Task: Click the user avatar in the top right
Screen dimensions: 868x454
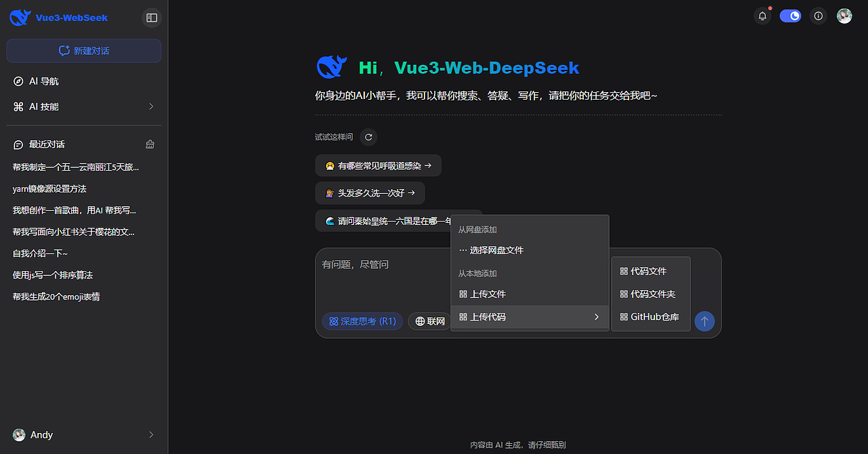Action: pos(844,15)
